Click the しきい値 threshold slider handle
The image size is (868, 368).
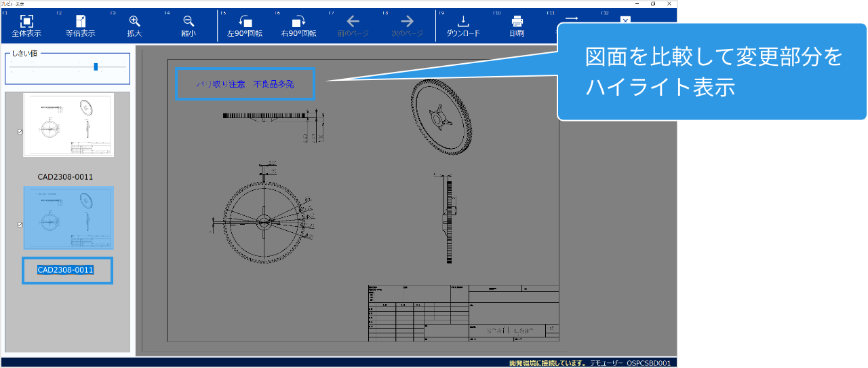click(96, 67)
